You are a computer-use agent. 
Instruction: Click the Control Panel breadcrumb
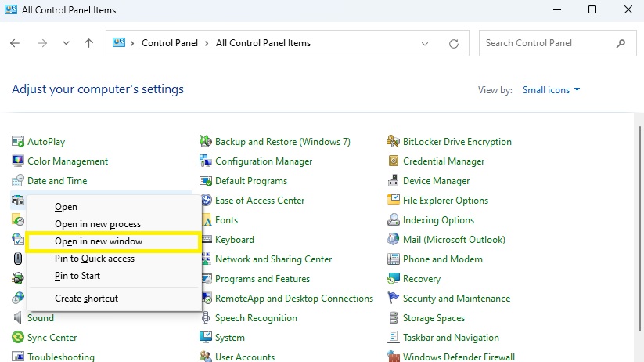[170, 43]
